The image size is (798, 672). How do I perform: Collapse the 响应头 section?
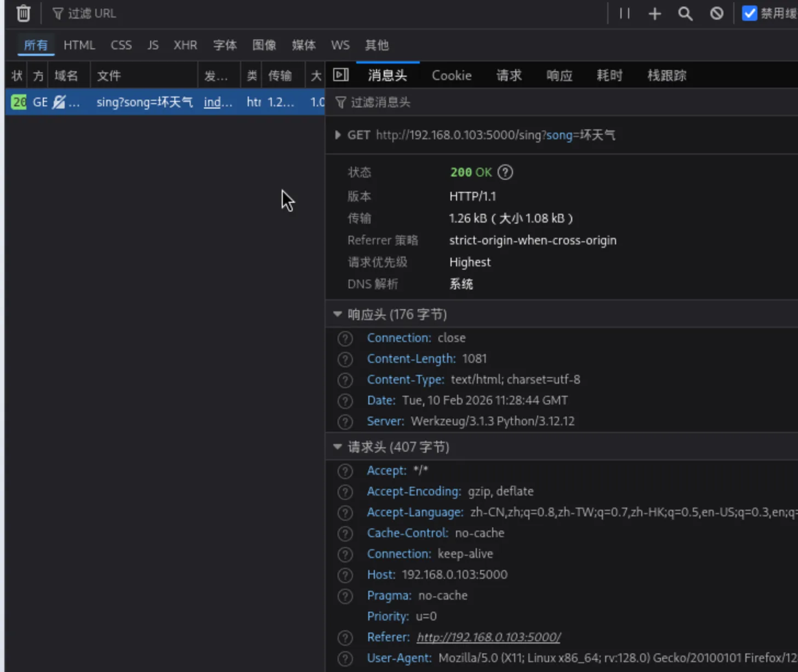pos(338,314)
